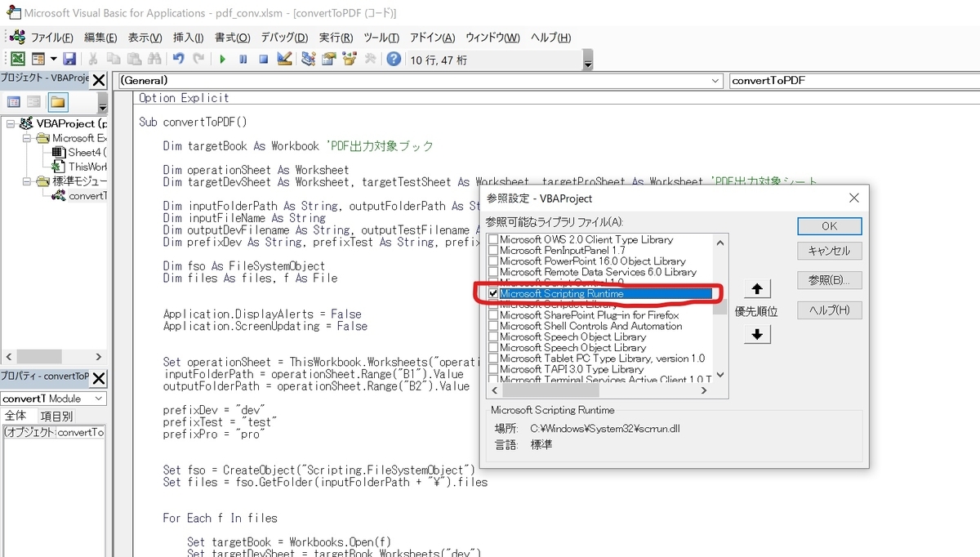Select Sheet4 in the project tree
This screenshot has width=980, height=557.
81,153
